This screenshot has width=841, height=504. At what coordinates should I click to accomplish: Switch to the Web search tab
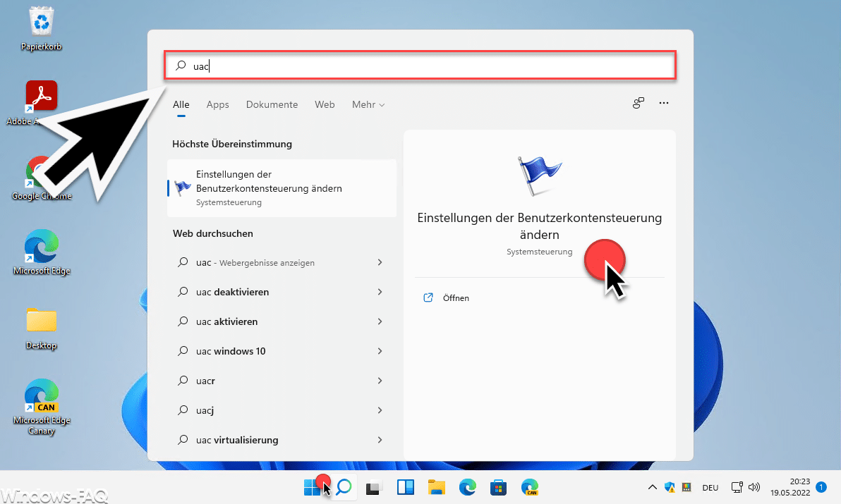[x=325, y=104]
